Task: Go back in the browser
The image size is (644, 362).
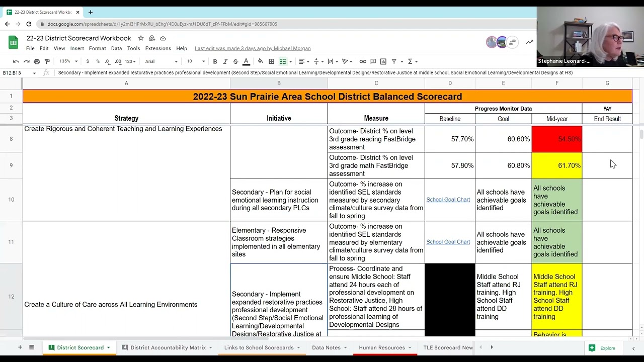Action: point(7,24)
